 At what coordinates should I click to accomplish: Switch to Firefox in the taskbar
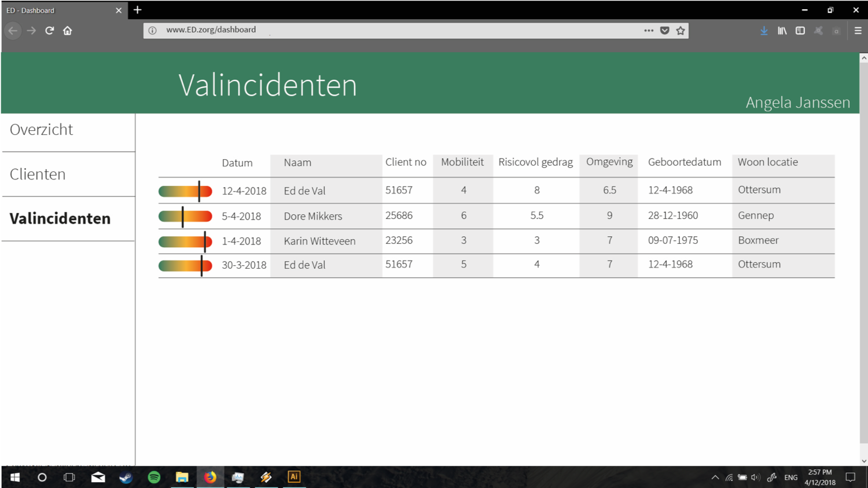pos(210,478)
